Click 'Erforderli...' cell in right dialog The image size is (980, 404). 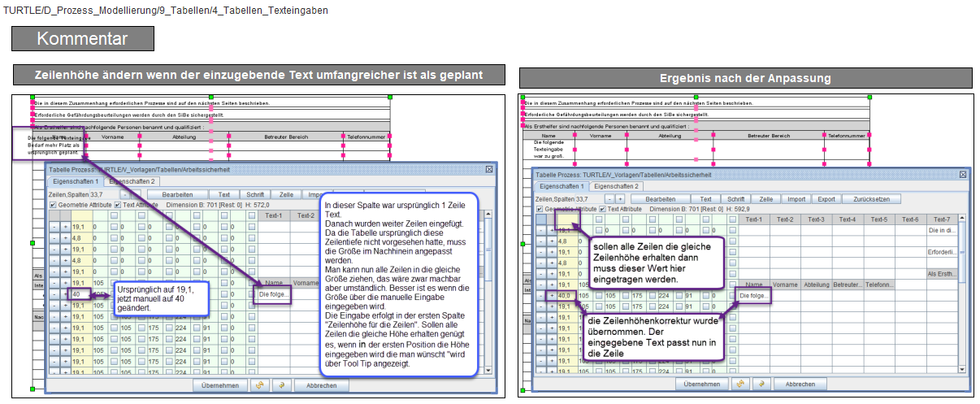(941, 252)
